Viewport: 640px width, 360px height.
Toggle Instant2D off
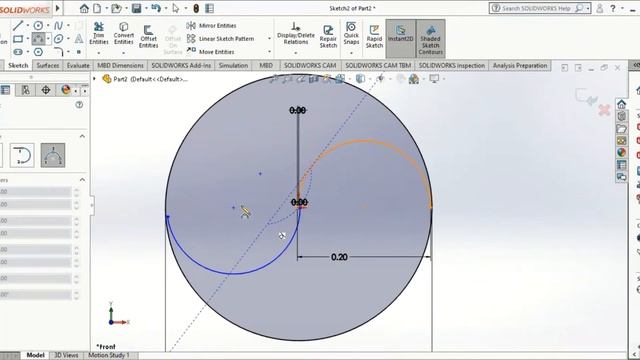[x=401, y=38]
